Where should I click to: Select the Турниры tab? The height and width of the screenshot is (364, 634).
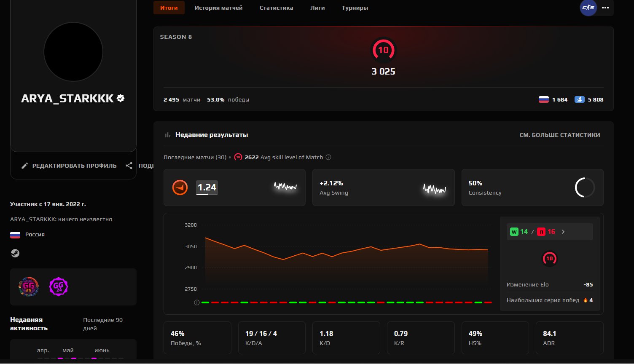pyautogui.click(x=355, y=8)
